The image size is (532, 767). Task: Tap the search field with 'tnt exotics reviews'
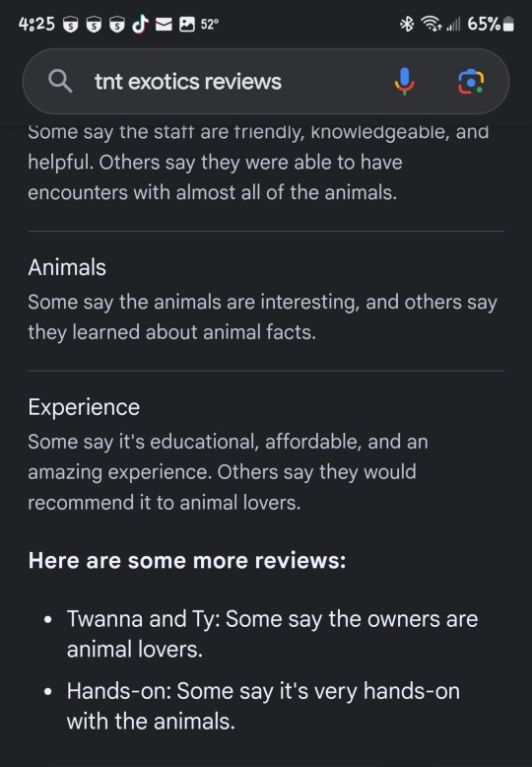[x=266, y=81]
